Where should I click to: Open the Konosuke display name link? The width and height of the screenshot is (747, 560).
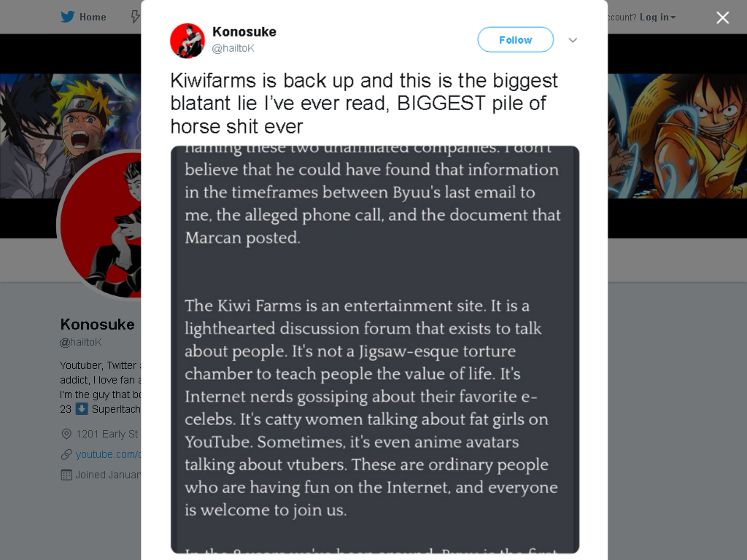tap(244, 32)
